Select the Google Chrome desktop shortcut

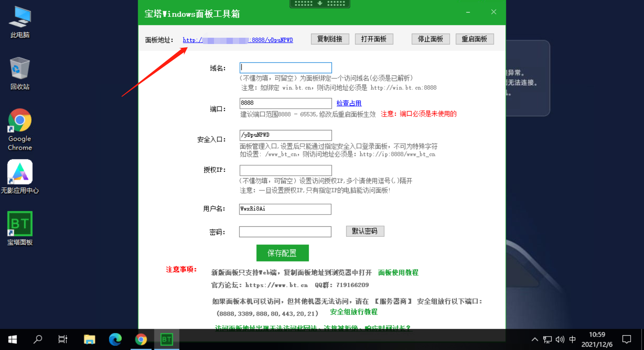coord(20,130)
